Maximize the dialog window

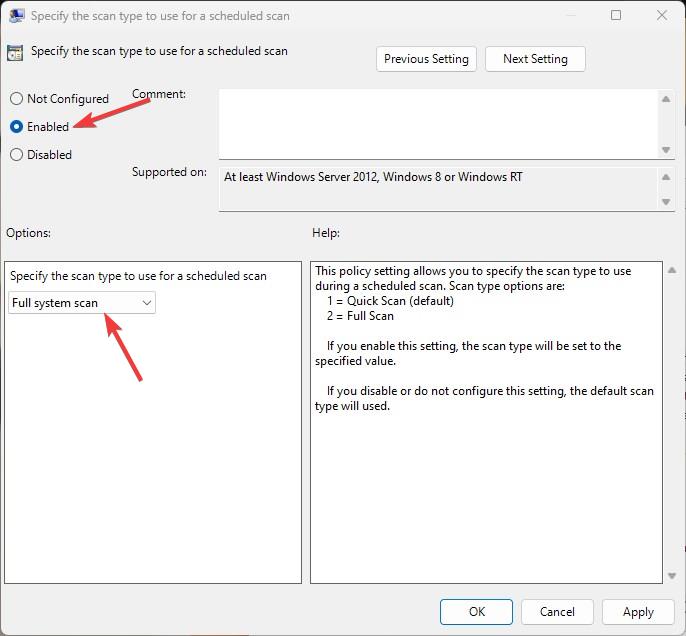(x=616, y=15)
